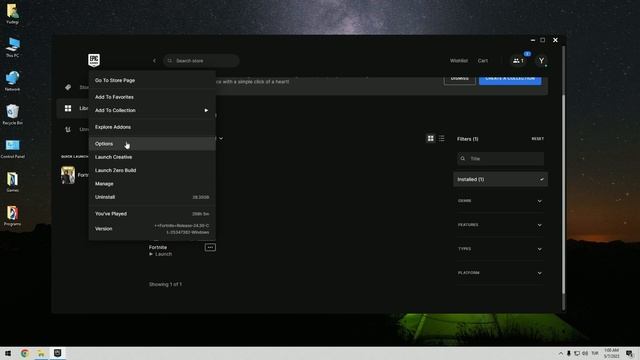640x360 pixels.
Task: Expand the Features filter section
Action: tap(500, 225)
